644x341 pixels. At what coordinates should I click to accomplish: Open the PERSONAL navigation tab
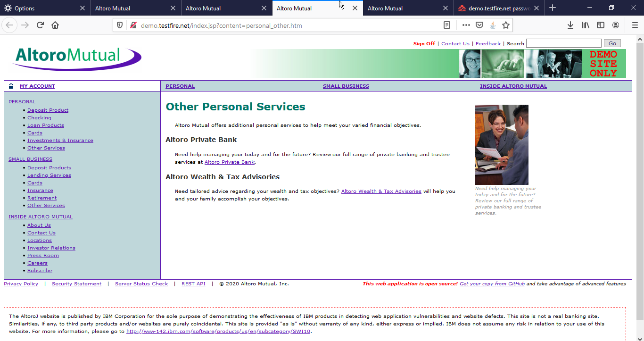(180, 86)
